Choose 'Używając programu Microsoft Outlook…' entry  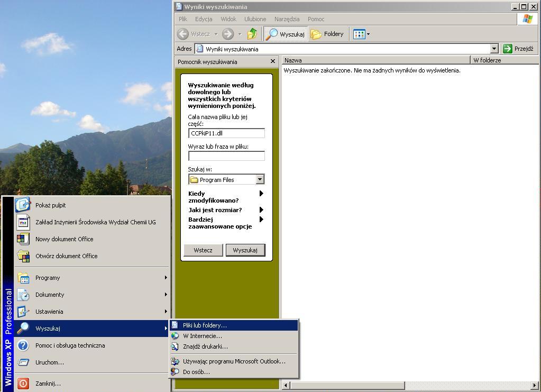click(234, 361)
